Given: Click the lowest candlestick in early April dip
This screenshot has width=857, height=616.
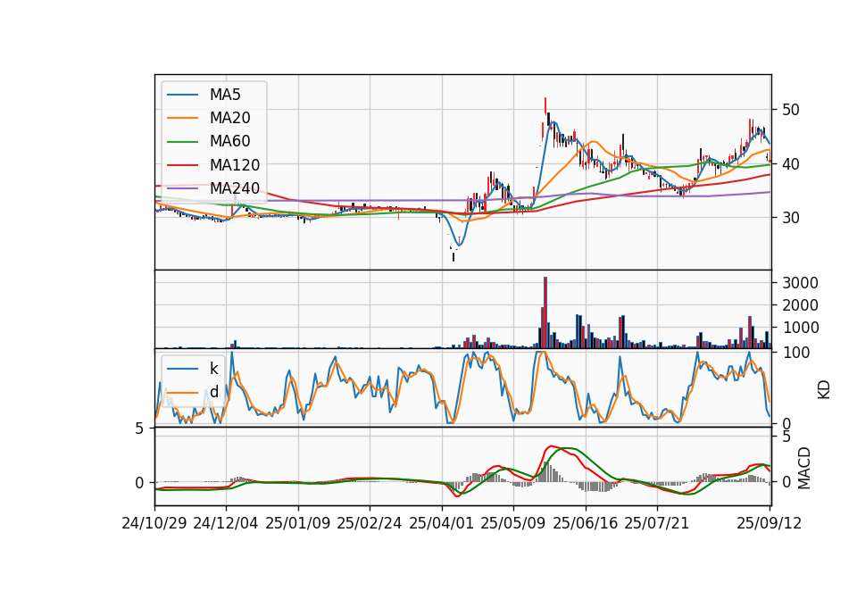Looking at the screenshot, I should [453, 256].
